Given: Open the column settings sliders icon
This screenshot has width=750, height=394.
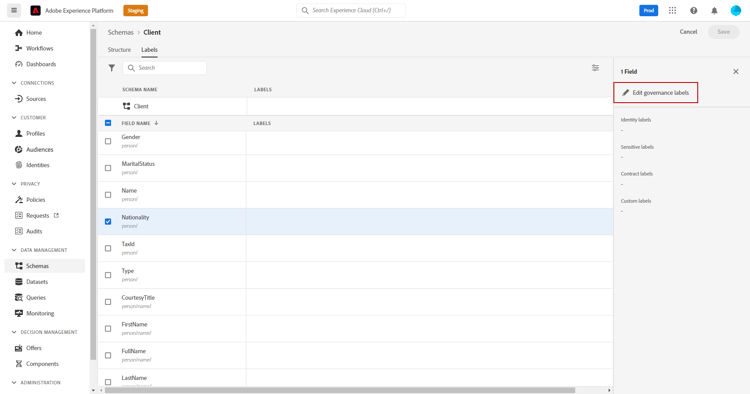Looking at the screenshot, I should tap(595, 68).
